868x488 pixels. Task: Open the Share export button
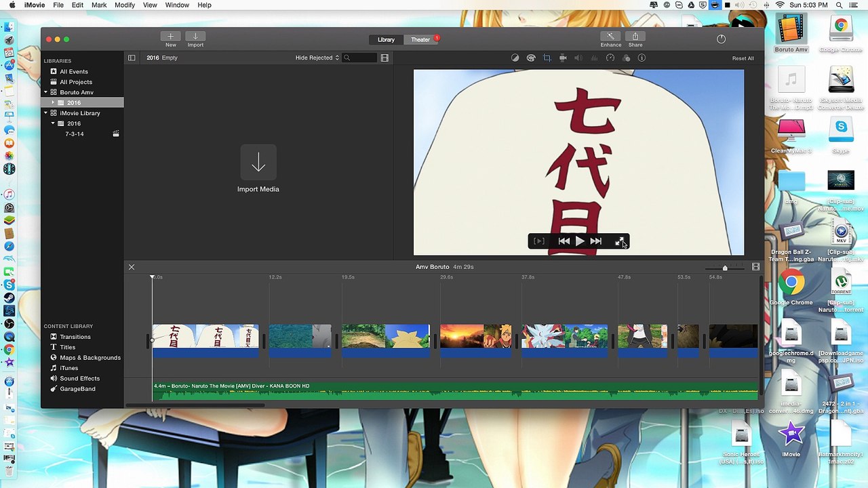pyautogui.click(x=635, y=37)
